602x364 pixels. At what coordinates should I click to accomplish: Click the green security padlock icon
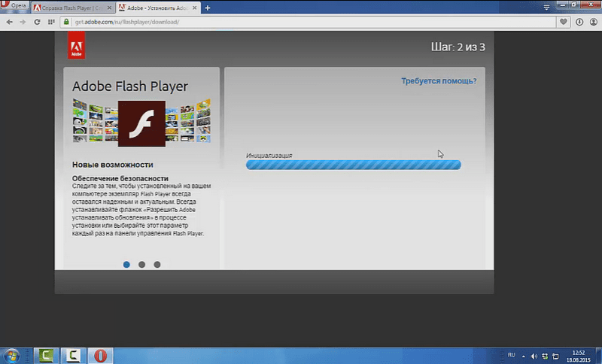[66, 22]
